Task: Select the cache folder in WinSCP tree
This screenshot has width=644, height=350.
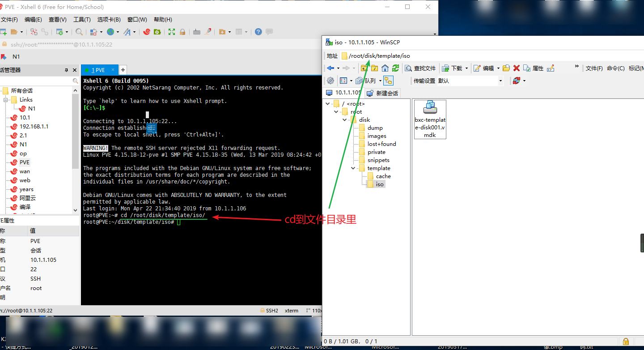Action: click(x=383, y=176)
